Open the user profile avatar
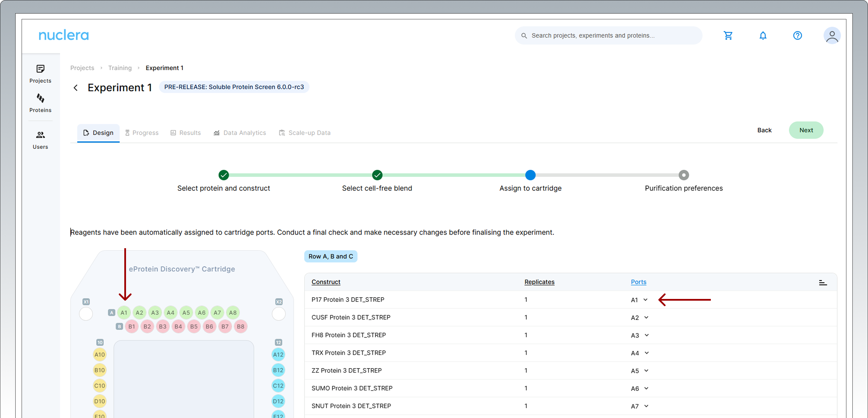The image size is (868, 418). pyautogui.click(x=832, y=35)
